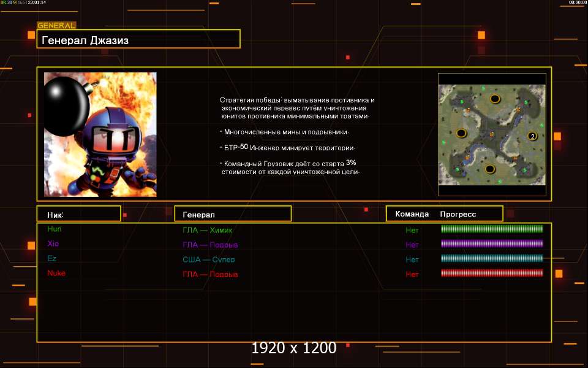Screen dimensions: 588x368
Task: Click the GENERAL label tag
Action: point(56,26)
